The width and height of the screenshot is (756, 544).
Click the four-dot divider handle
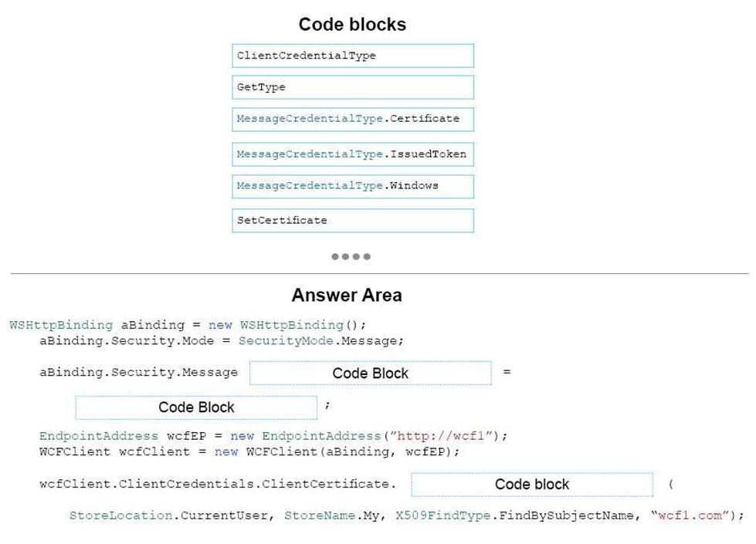[x=351, y=257]
